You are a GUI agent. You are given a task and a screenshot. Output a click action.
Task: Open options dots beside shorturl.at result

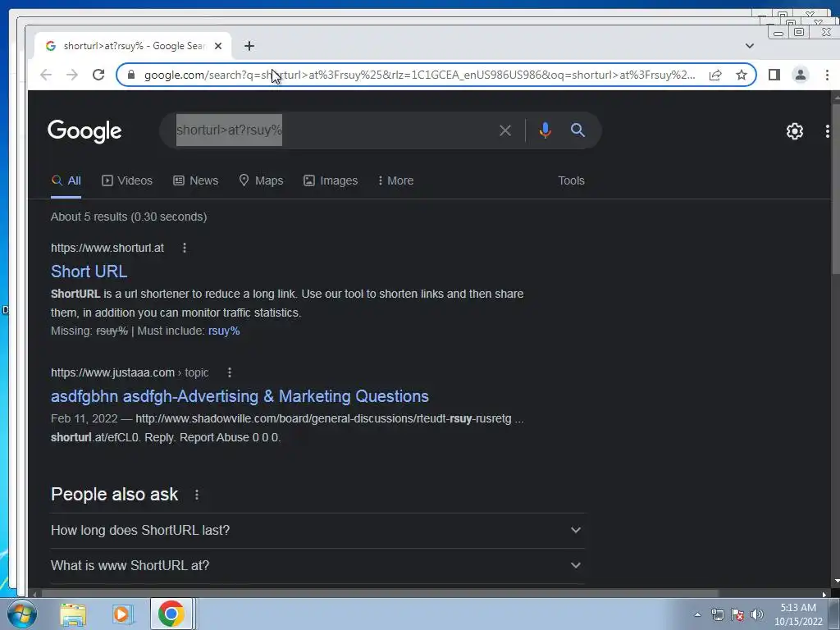(185, 248)
